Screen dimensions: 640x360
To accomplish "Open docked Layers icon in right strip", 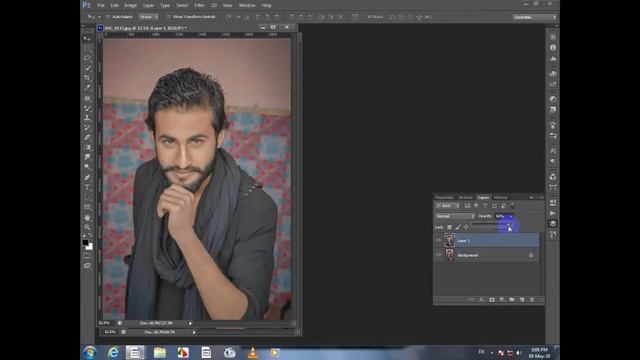I will pyautogui.click(x=553, y=224).
